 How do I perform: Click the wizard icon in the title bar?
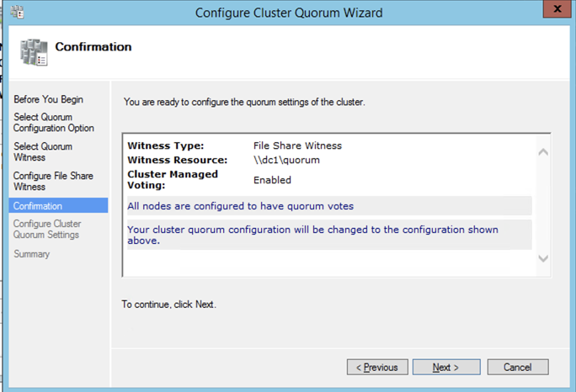[x=17, y=13]
